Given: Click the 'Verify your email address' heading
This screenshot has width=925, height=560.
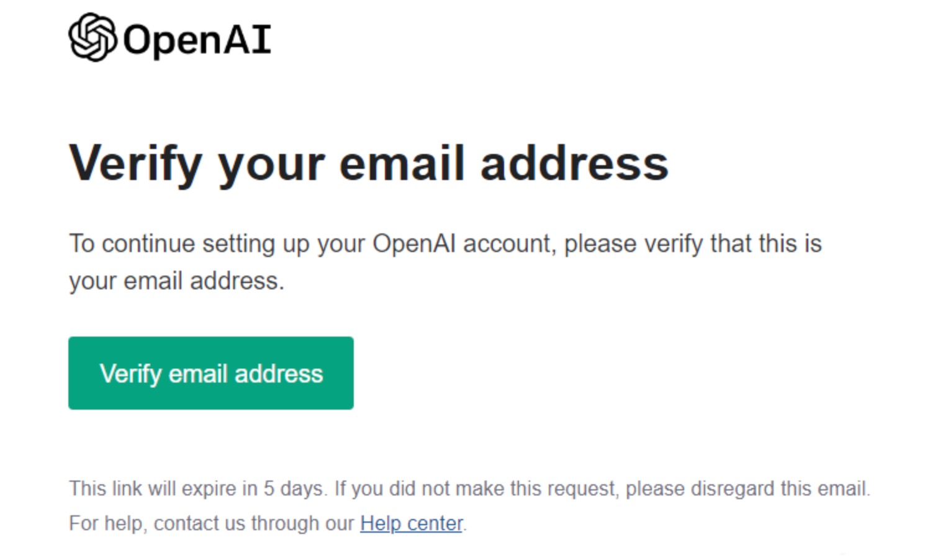Looking at the screenshot, I should tap(369, 164).
